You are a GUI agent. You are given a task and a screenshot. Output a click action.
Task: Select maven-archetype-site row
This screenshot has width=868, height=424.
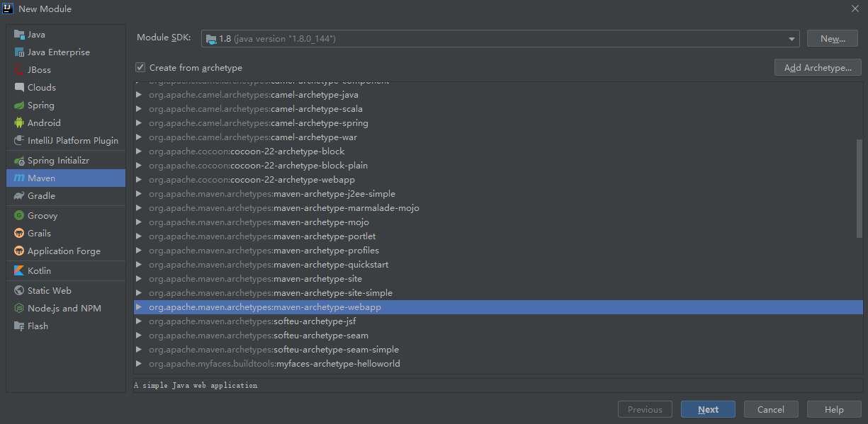pos(498,279)
